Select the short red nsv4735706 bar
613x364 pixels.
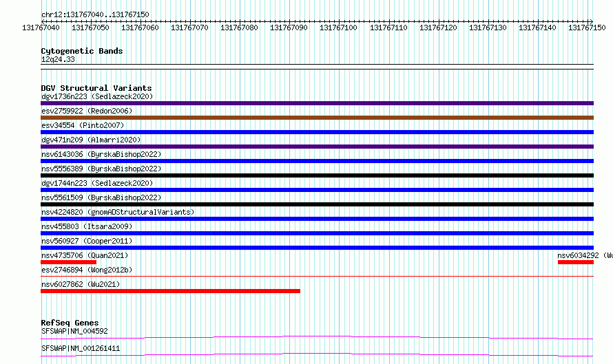(68, 262)
